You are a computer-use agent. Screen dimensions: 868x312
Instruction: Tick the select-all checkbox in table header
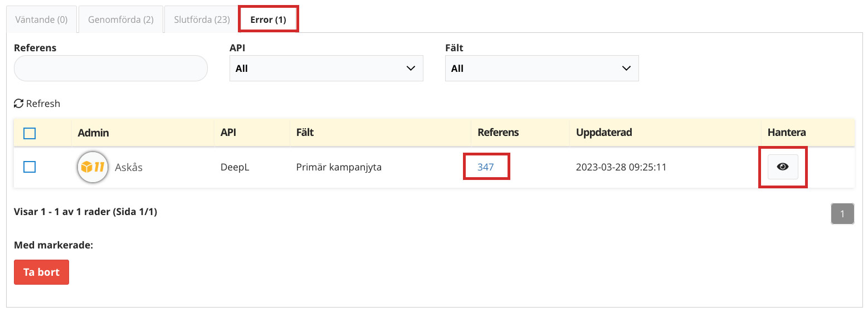tap(30, 133)
